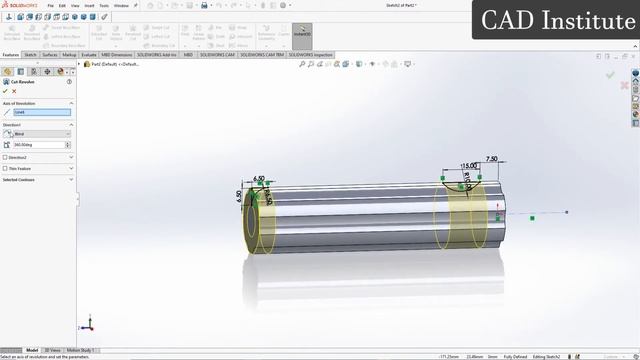Collapse the Axis of Revolution section
The height and width of the screenshot is (360, 640).
71,103
